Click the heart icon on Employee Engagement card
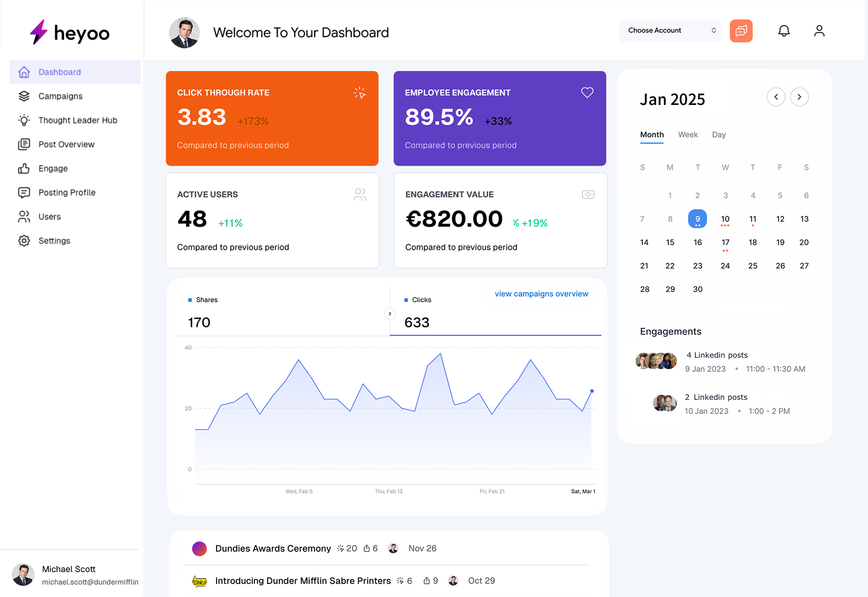868x597 pixels. click(x=587, y=93)
